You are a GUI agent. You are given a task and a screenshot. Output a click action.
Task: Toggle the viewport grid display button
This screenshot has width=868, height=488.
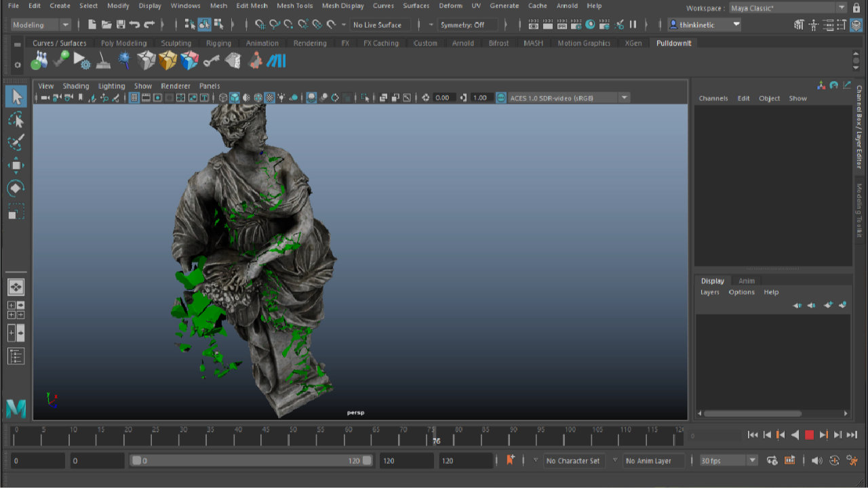tap(134, 98)
